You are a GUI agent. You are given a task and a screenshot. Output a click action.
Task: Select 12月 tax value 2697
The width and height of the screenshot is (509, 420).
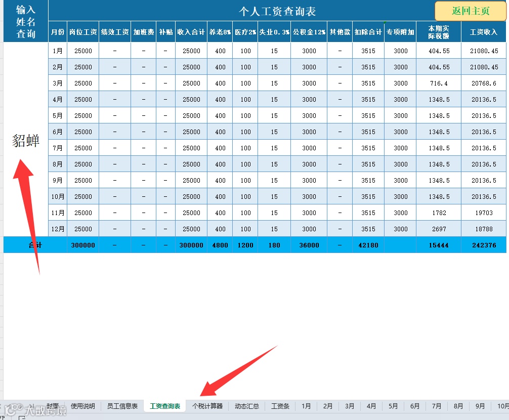pos(439,229)
